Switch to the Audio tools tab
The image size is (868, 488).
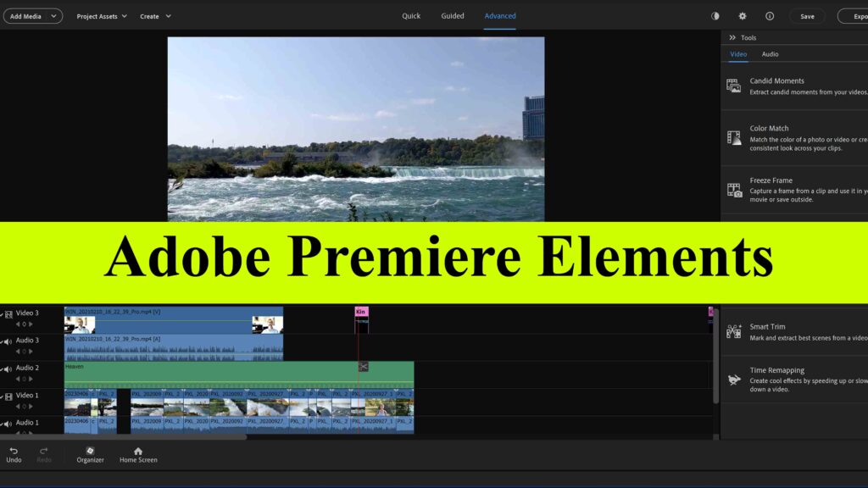pyautogui.click(x=770, y=54)
